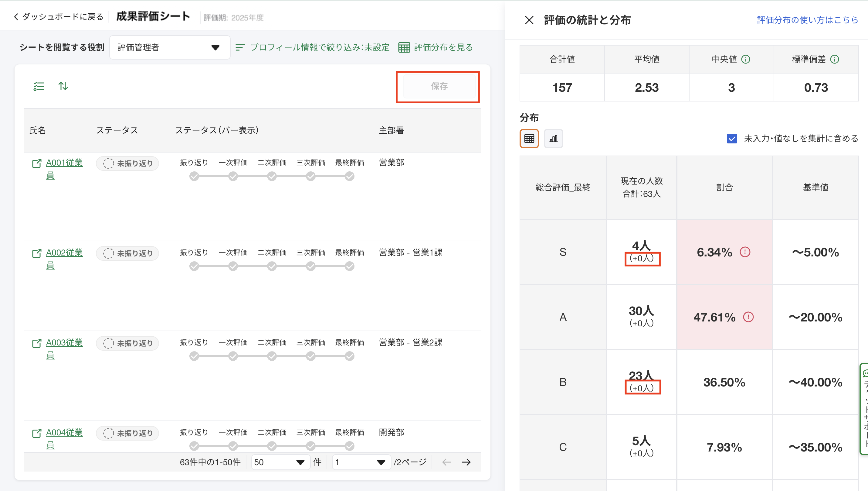Click the warning icon beside 6.34%
Viewport: 868px width, 491px height.
click(745, 252)
